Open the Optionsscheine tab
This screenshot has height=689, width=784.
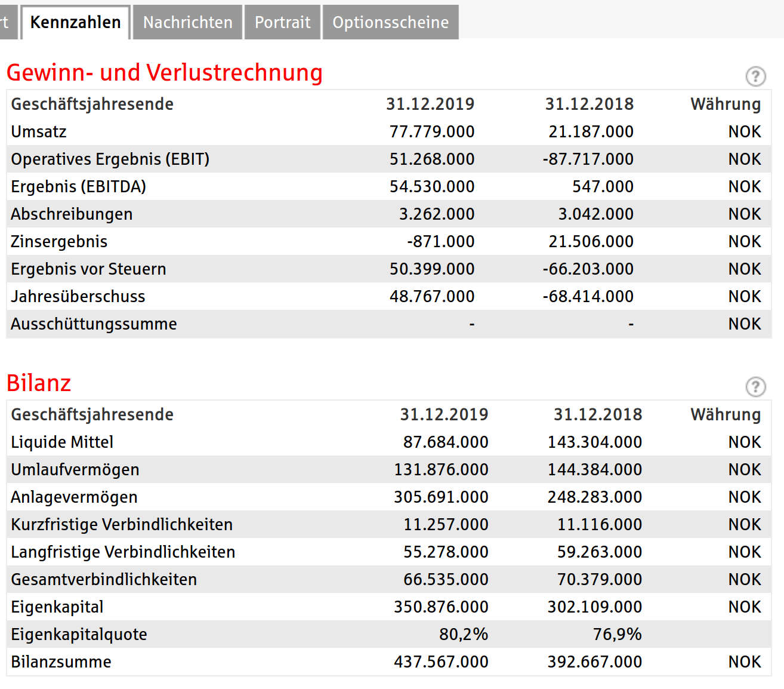[390, 22]
